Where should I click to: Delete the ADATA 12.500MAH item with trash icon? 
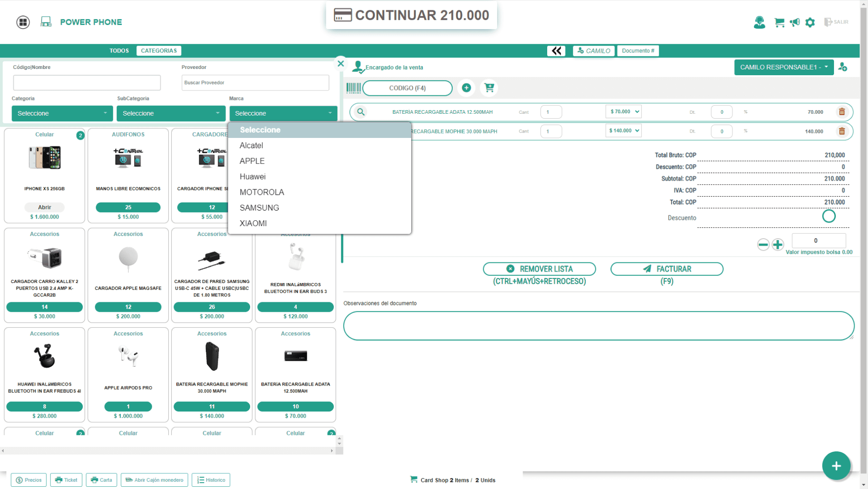[842, 112]
